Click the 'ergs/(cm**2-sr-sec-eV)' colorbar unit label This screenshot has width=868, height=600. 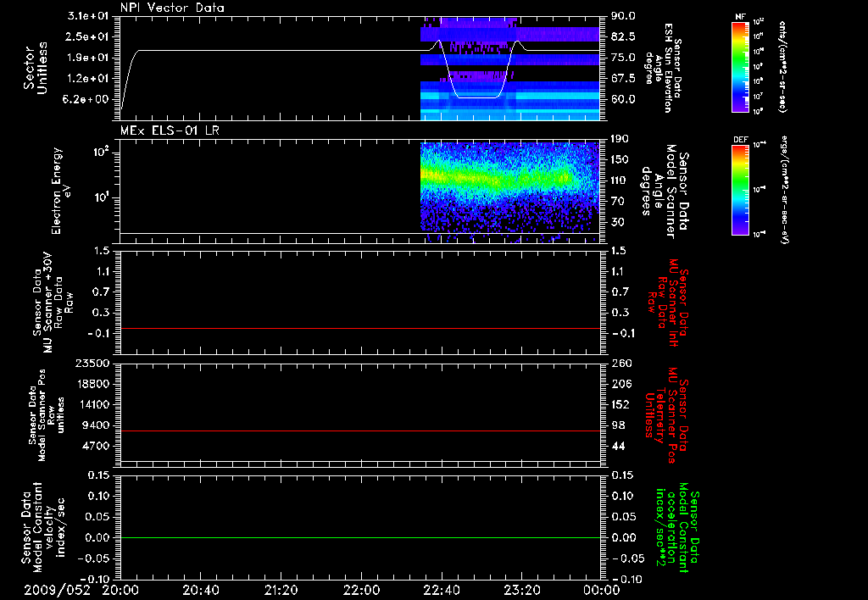[784, 189]
